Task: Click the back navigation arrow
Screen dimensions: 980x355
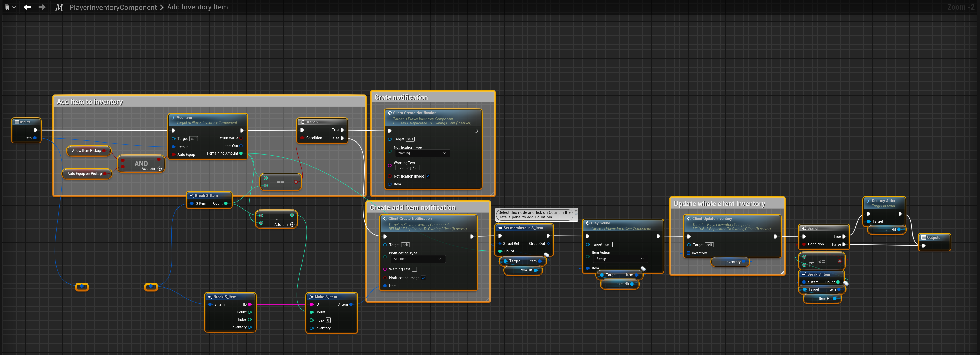Action: 27,7
